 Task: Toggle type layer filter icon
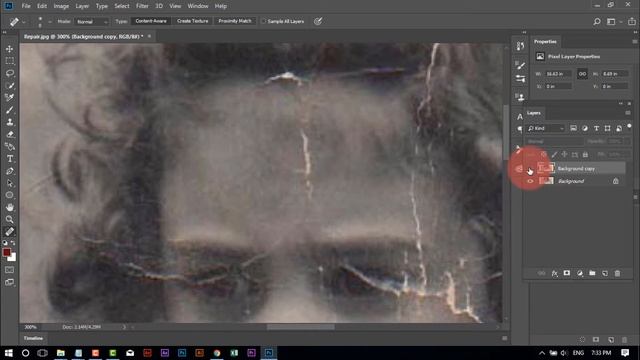596,128
